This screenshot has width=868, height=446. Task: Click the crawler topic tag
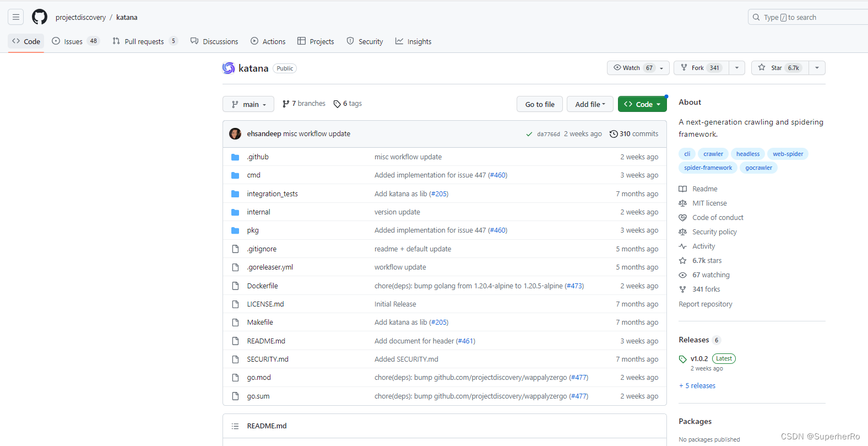coord(713,154)
